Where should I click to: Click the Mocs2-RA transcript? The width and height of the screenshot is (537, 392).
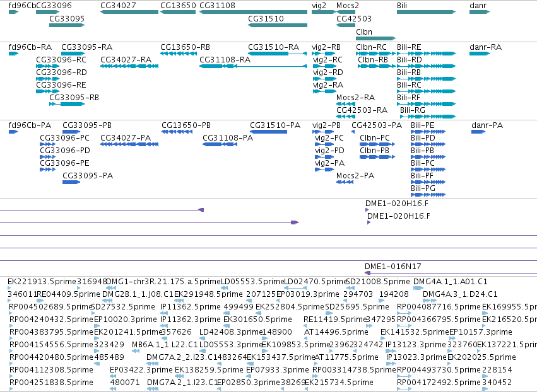point(346,104)
